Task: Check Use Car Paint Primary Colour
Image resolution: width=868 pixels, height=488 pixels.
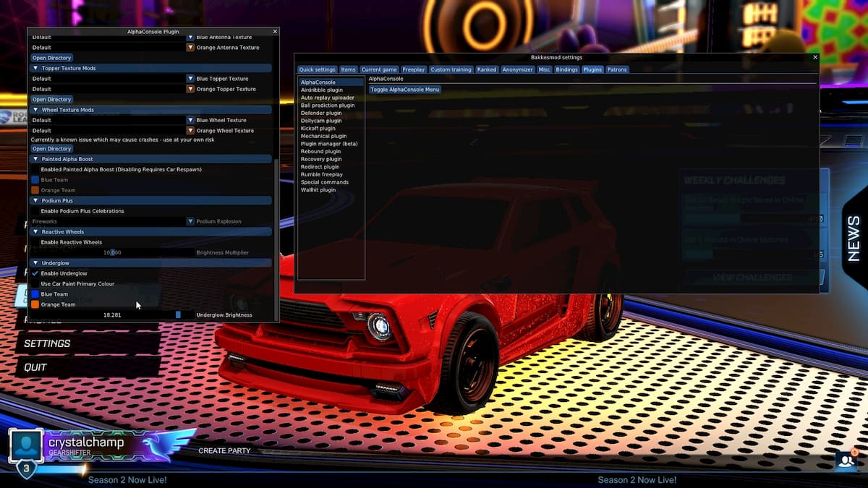Action: pos(35,283)
